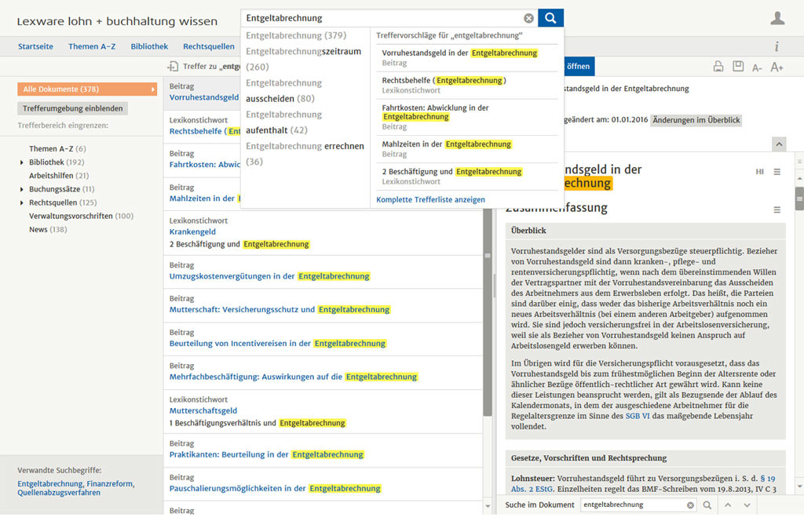Screen dimensions: 804x532
Task: Click the blue search magnifier button
Action: click(550, 18)
